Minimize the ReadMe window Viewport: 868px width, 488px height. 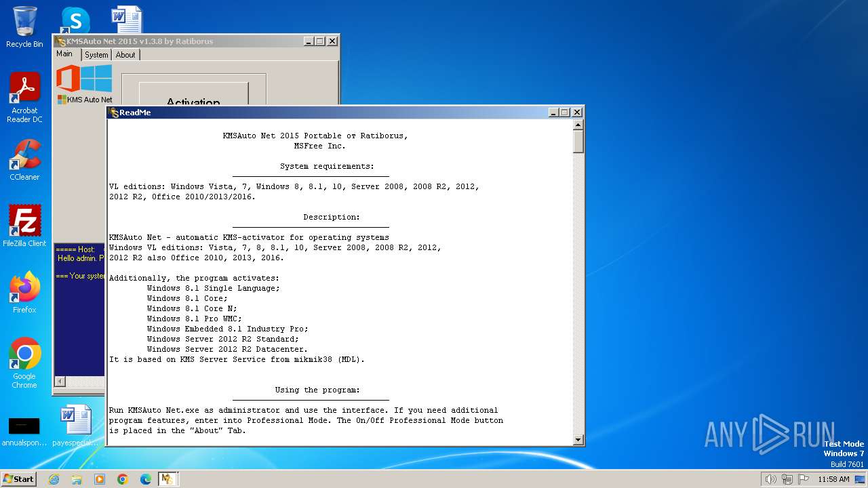click(553, 113)
